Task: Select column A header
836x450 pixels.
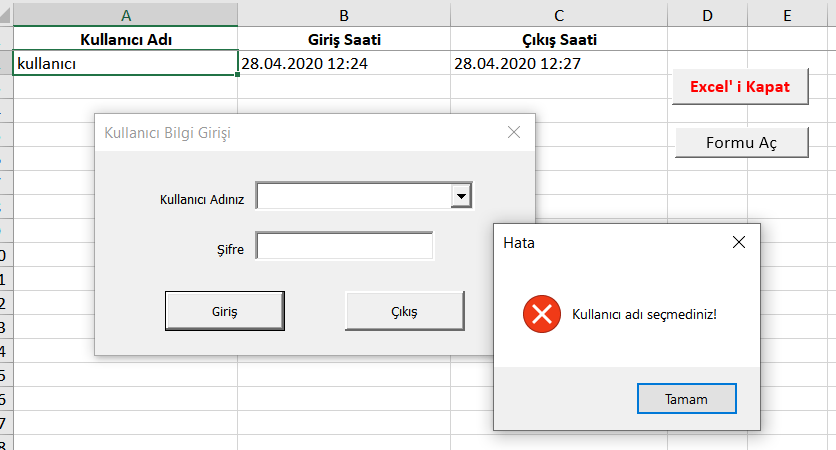Action: [125, 14]
